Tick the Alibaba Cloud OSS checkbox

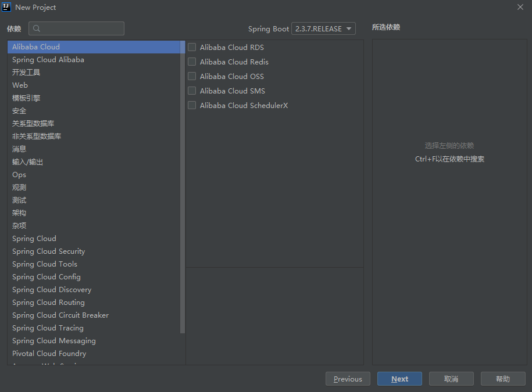click(x=192, y=77)
